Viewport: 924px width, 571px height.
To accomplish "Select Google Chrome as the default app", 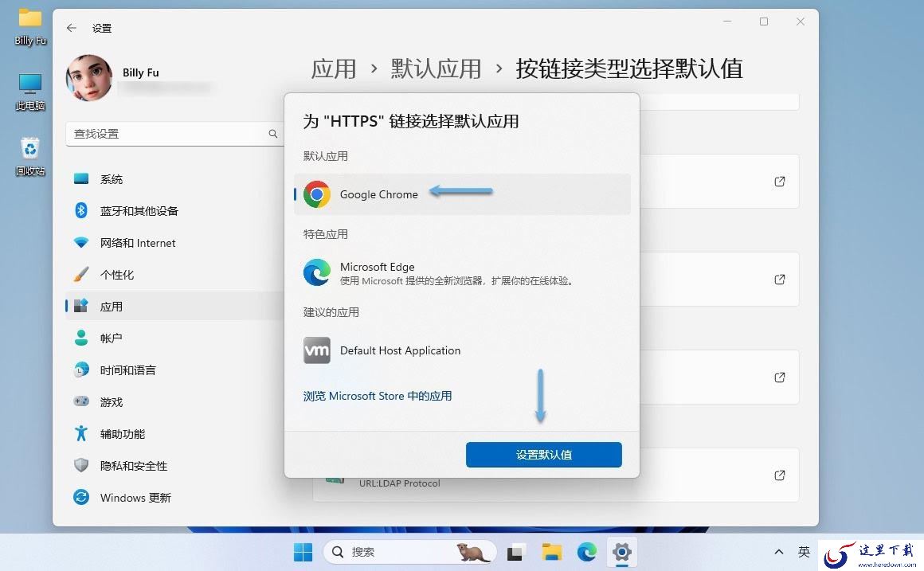I will click(462, 194).
